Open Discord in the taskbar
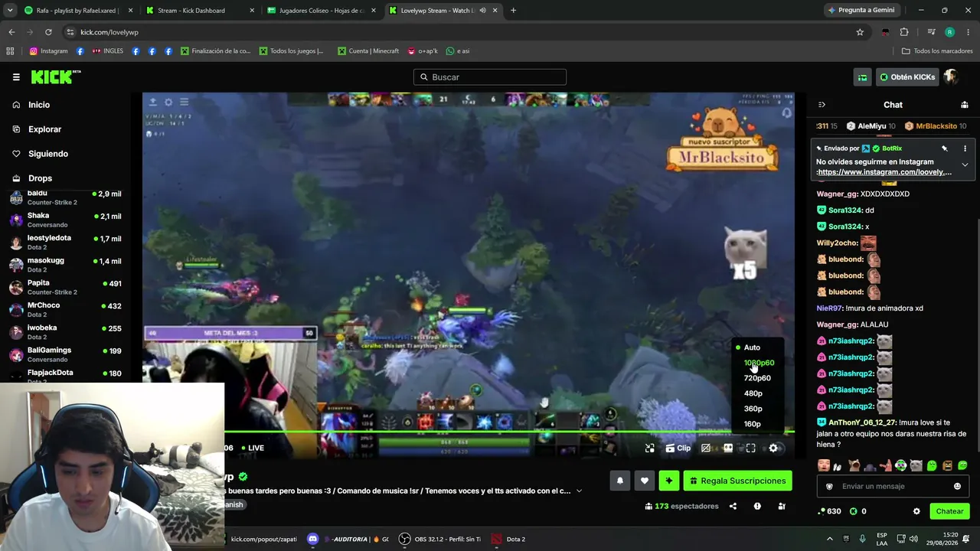The width and height of the screenshot is (980, 551). (312, 539)
